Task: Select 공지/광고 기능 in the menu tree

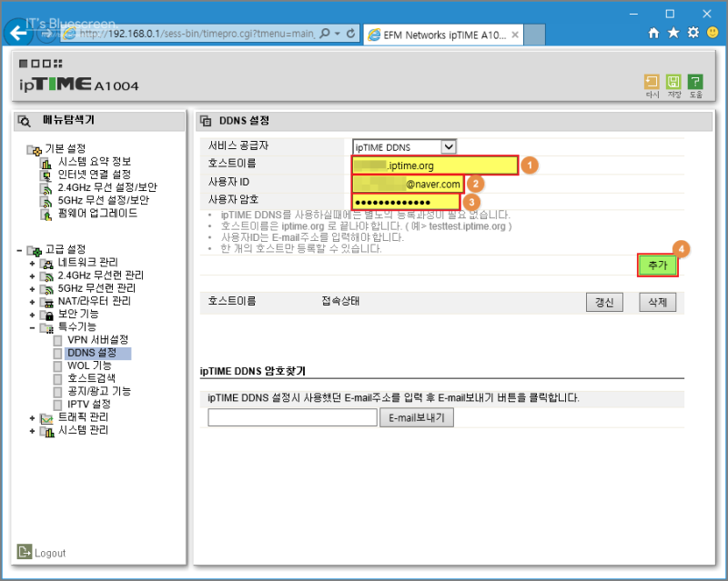Action: [99, 391]
